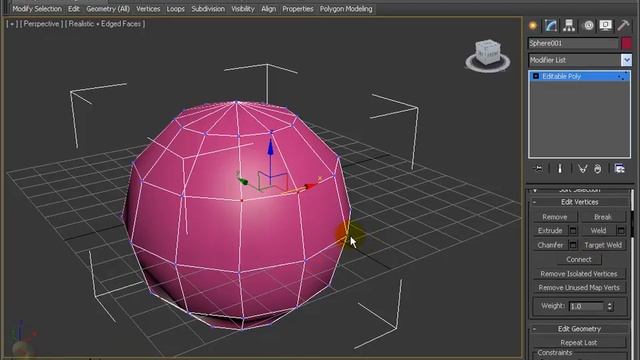Click the Connect button
Viewport: 640px width, 360px height.
(579, 259)
